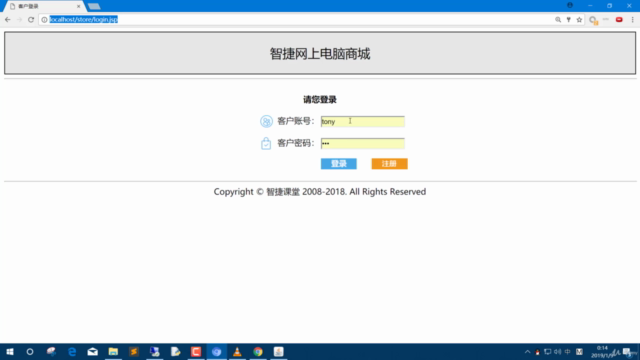Toggle the 中 input method indicator
The image size is (640, 360).
click(x=568, y=351)
